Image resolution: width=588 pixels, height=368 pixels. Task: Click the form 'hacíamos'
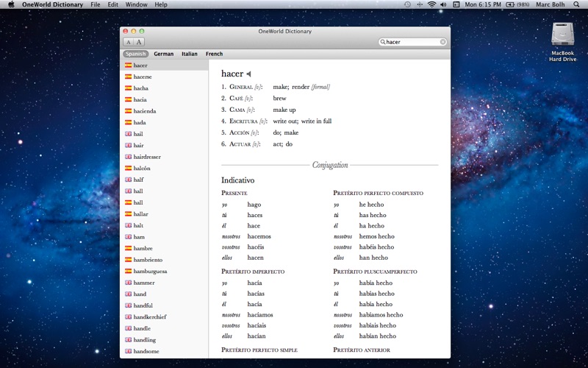[x=260, y=315]
